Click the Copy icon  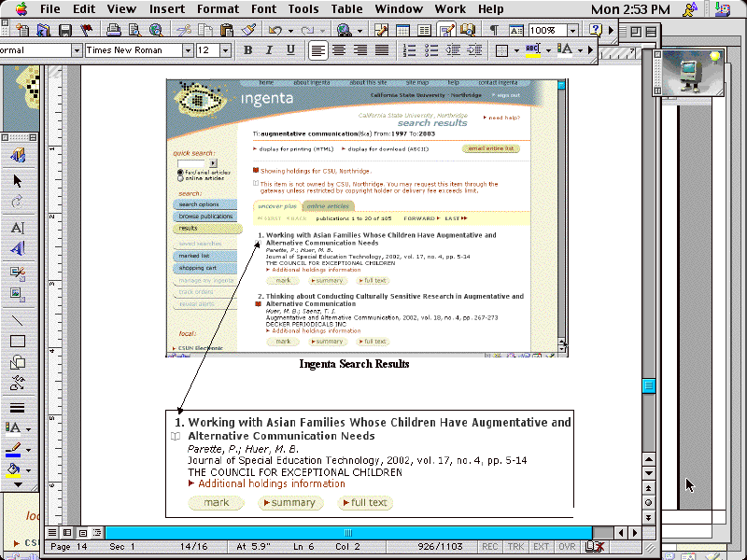pos(204,31)
